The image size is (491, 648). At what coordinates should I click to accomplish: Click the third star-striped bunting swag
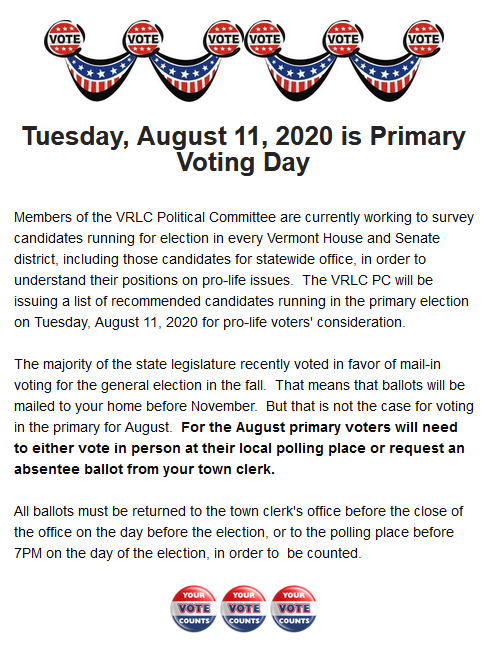coord(302,76)
